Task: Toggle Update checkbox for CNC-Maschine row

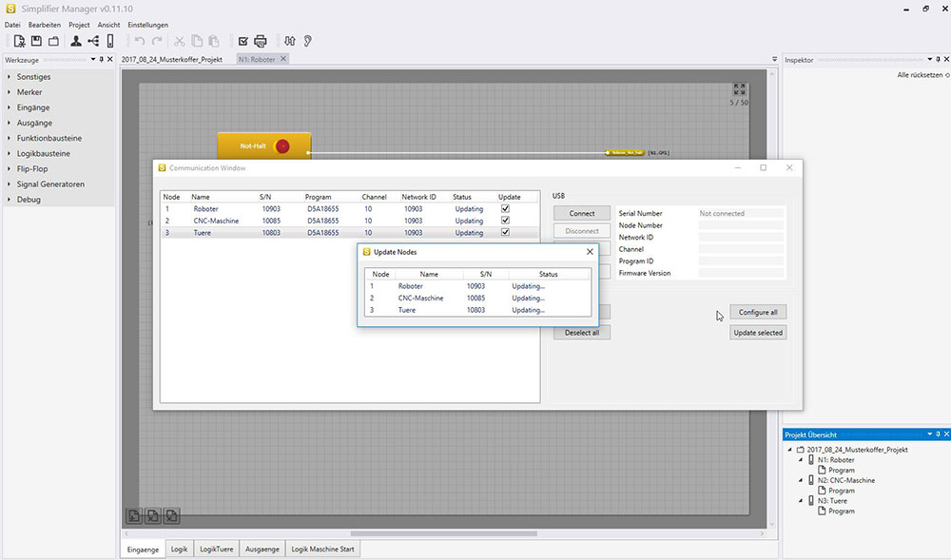Action: tap(505, 221)
